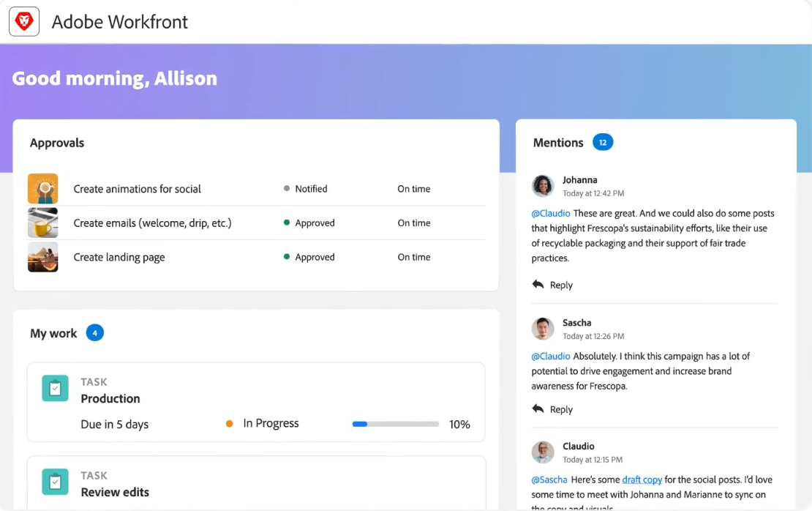Click @Claudio mention in Johanna's message
The width and height of the screenshot is (812, 511).
551,214
